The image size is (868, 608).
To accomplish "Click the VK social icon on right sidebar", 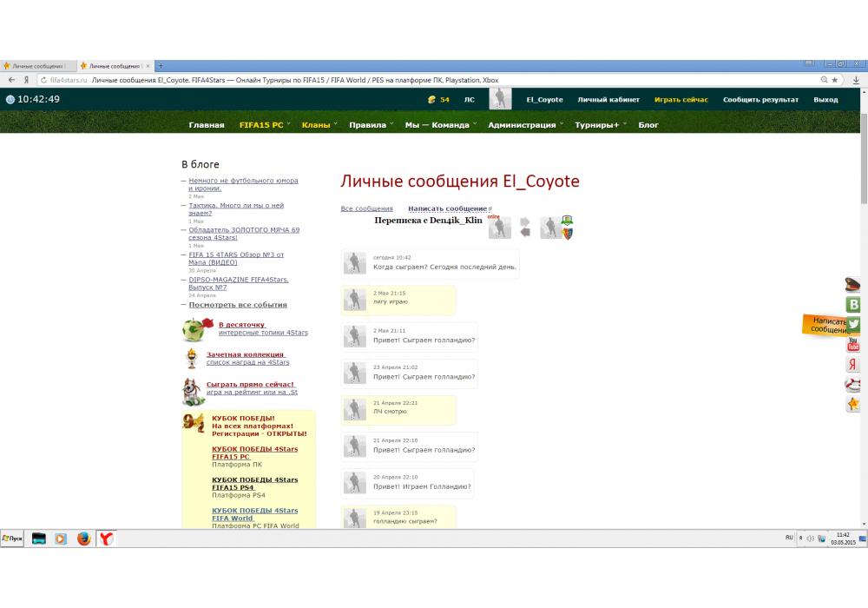I will pos(853,304).
